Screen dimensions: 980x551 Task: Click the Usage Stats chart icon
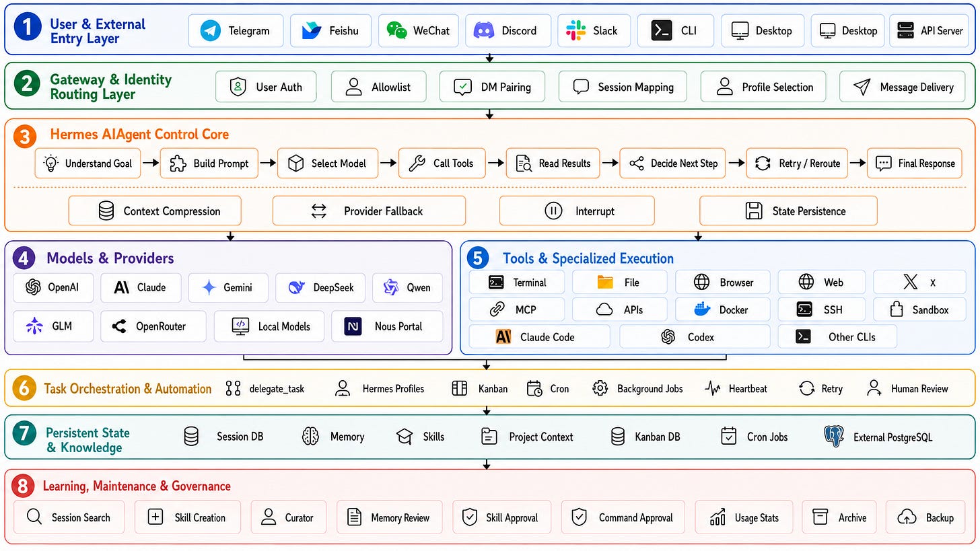point(717,517)
